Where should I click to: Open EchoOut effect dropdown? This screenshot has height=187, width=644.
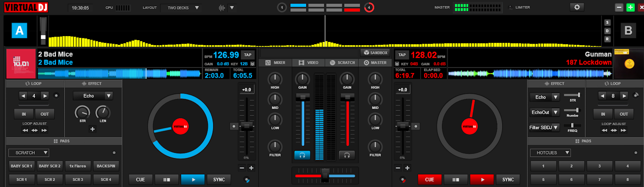tap(545, 112)
